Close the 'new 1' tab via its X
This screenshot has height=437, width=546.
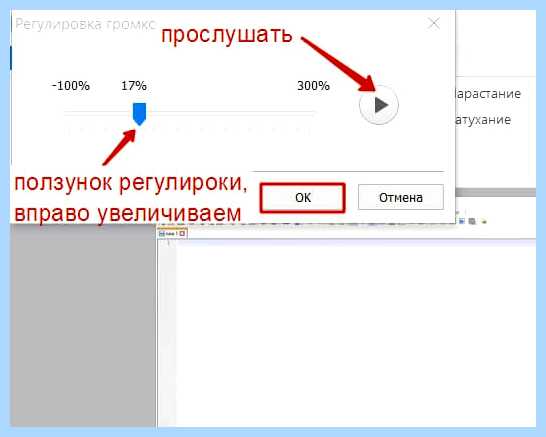[182, 234]
